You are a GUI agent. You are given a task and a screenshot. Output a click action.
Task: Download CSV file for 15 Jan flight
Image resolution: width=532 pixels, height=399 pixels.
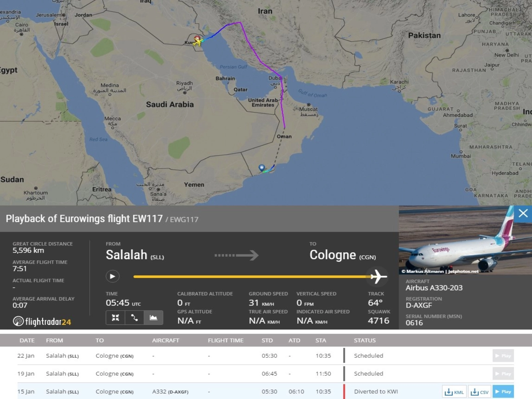click(479, 392)
